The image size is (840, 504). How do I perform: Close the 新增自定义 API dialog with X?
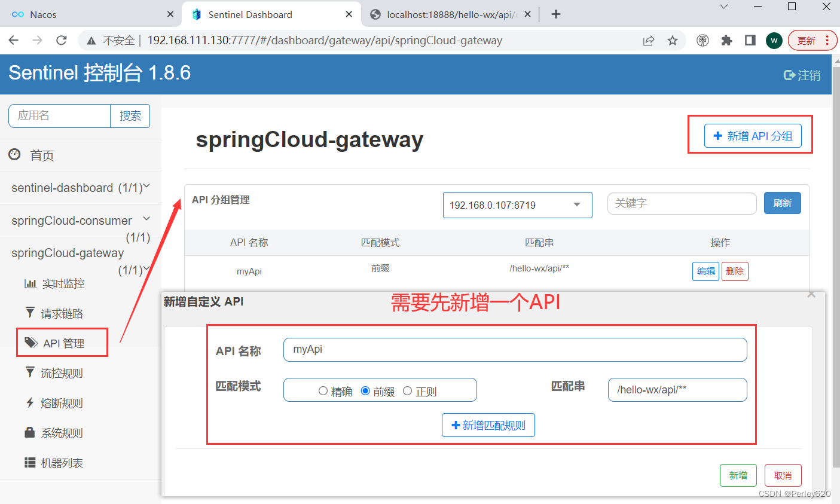(x=811, y=294)
